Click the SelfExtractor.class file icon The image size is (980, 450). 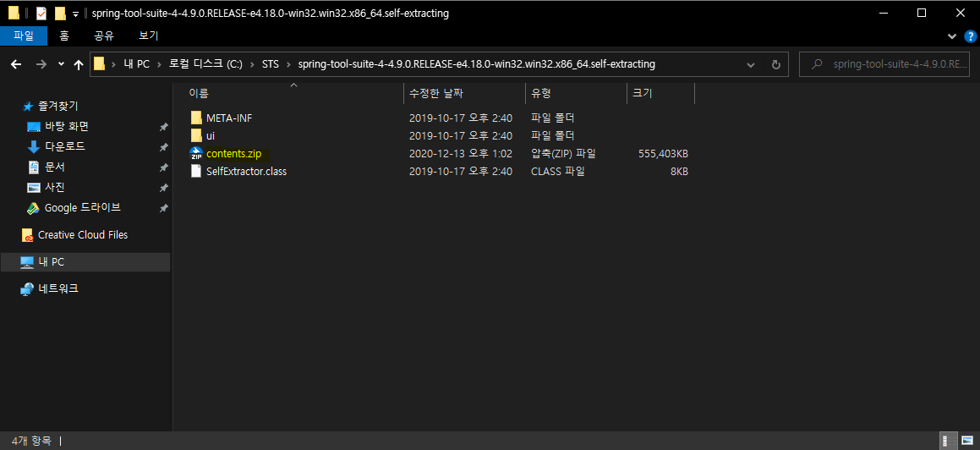tap(196, 171)
